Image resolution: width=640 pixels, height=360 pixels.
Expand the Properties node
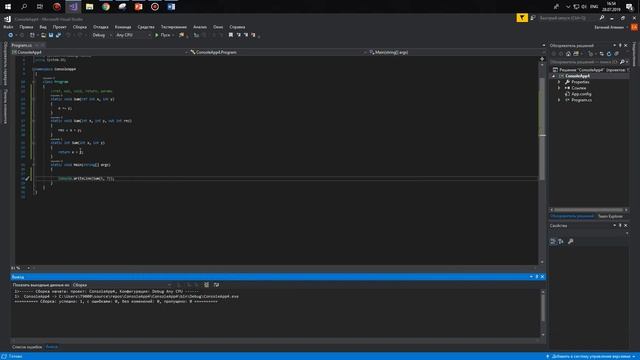(x=559, y=82)
